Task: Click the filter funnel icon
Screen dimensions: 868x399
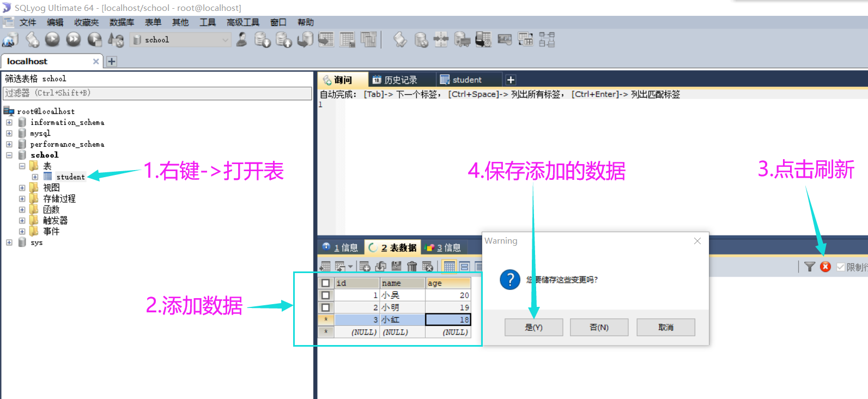Action: coord(810,267)
